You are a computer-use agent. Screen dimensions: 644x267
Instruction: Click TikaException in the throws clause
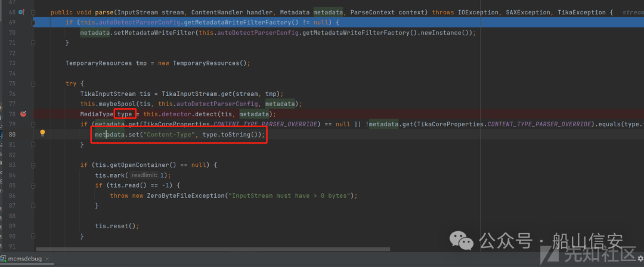point(581,13)
